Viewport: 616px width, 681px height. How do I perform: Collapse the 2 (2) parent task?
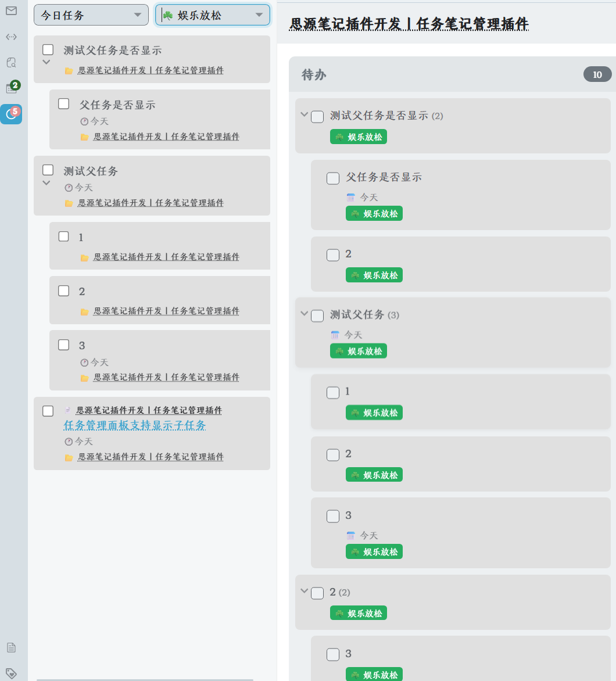click(x=304, y=591)
